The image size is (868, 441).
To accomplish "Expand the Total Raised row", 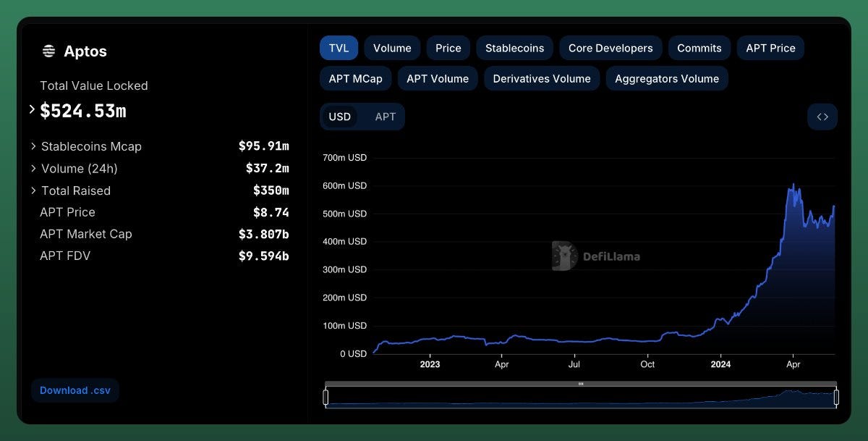I will (33, 190).
